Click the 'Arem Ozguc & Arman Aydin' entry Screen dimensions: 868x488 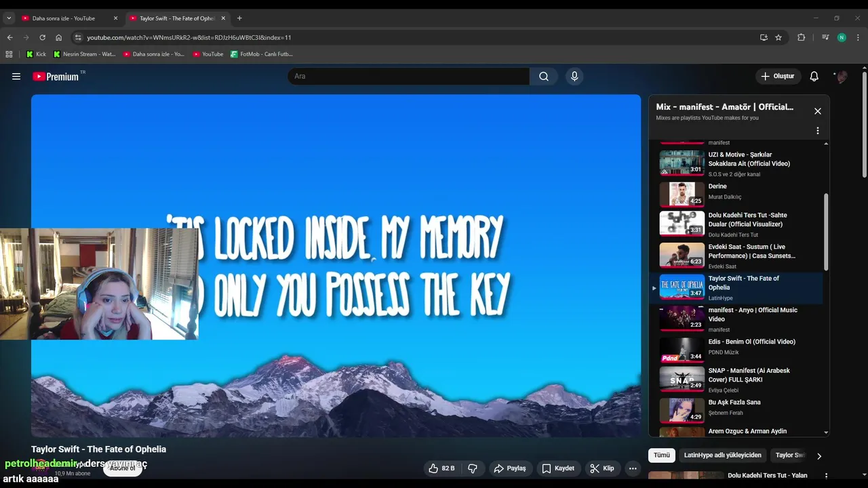click(734, 432)
